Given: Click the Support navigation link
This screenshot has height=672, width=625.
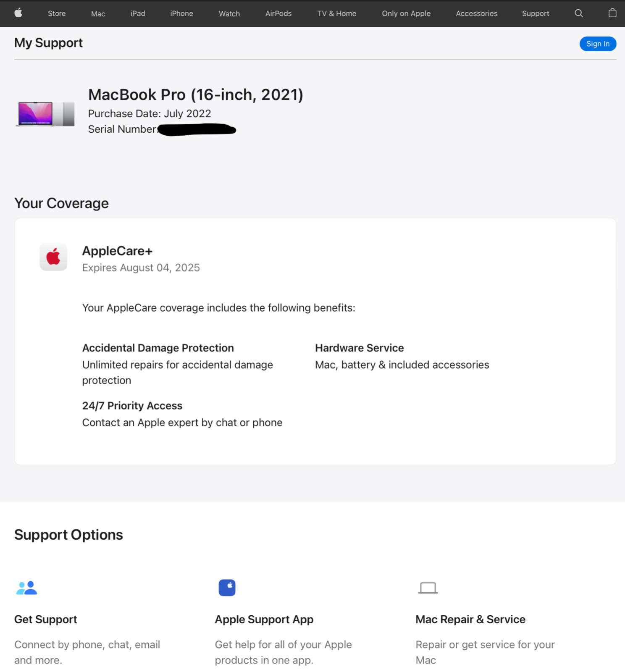Looking at the screenshot, I should [535, 13].
